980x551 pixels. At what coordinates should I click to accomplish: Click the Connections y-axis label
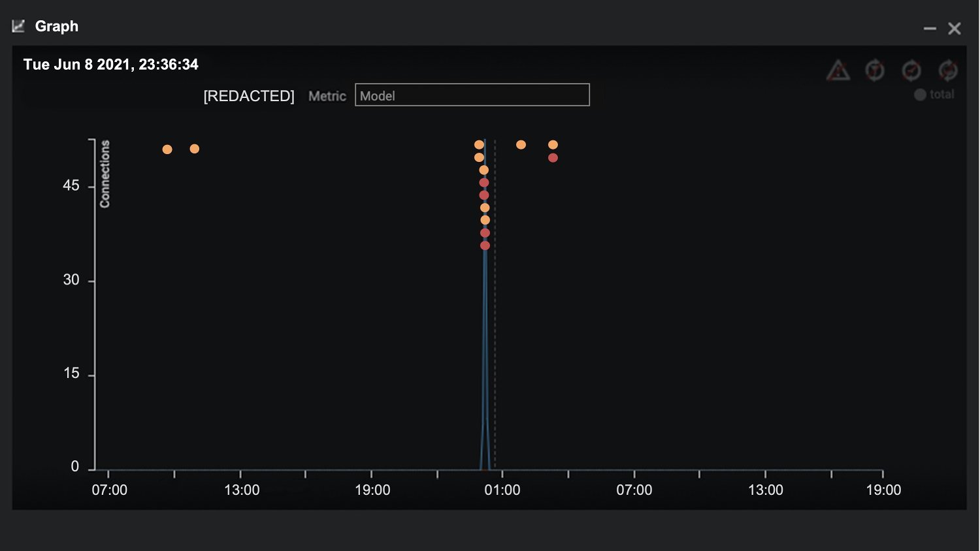(x=105, y=174)
